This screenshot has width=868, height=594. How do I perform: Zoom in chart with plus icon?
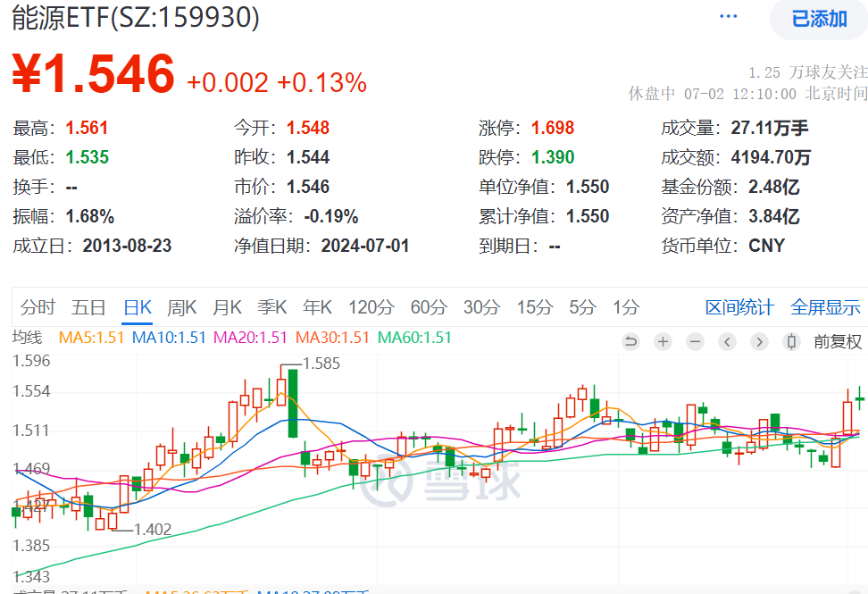pos(663,342)
